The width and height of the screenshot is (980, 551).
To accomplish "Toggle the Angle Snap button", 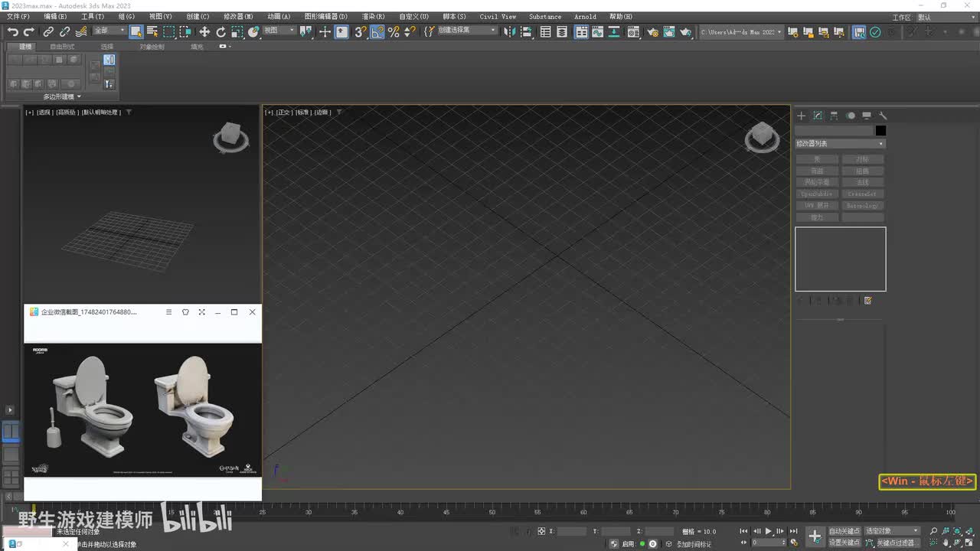I will click(377, 32).
